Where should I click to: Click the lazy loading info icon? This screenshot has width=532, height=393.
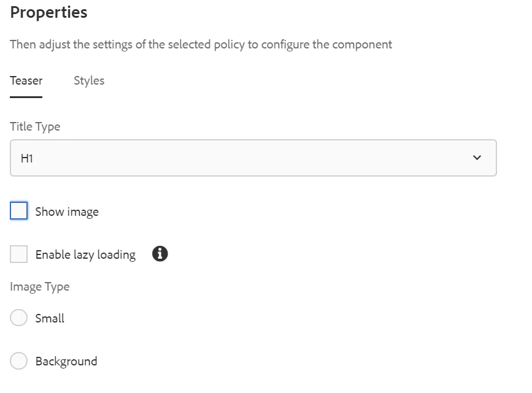pyautogui.click(x=160, y=254)
